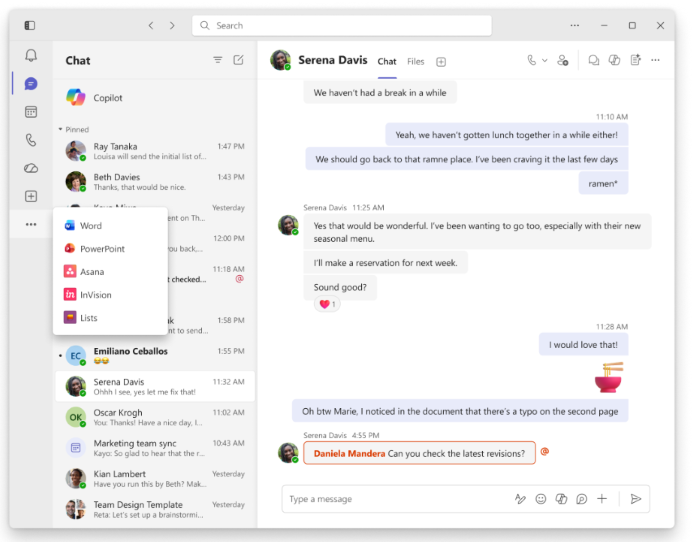Screen dimensions: 700x542
Task: Click the Search box at the top
Action: pyautogui.click(x=341, y=25)
